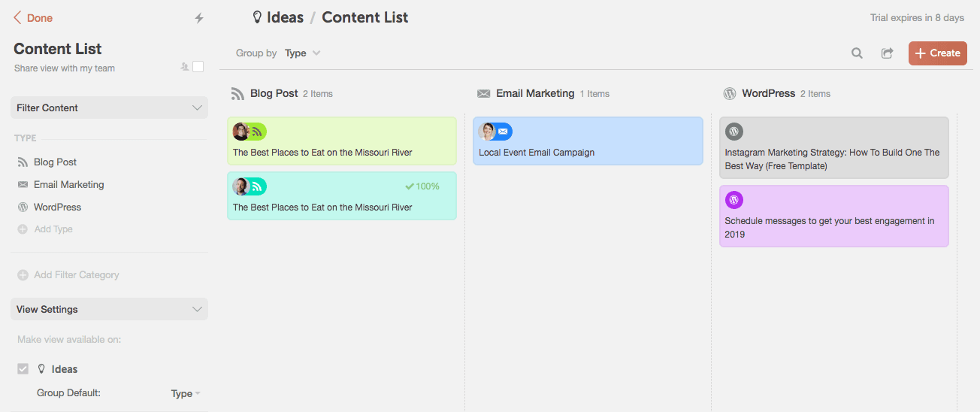Click the RSS icon on green Blog Post card
This screenshot has height=412, width=980.
pyautogui.click(x=257, y=132)
